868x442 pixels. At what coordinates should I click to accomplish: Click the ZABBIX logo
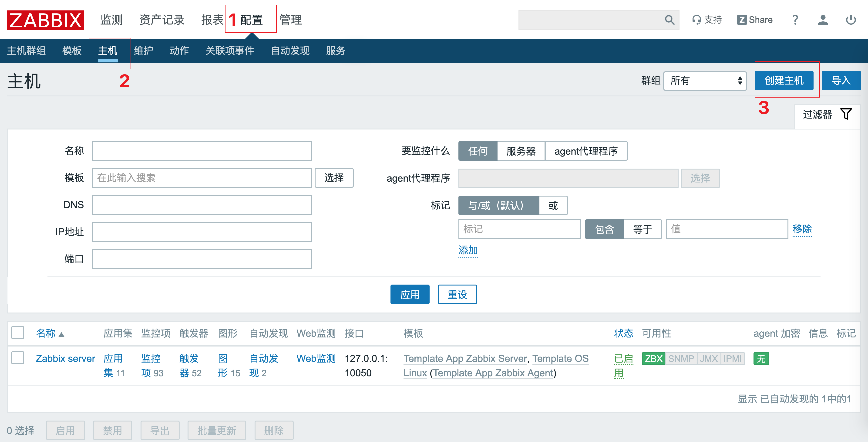click(x=45, y=20)
